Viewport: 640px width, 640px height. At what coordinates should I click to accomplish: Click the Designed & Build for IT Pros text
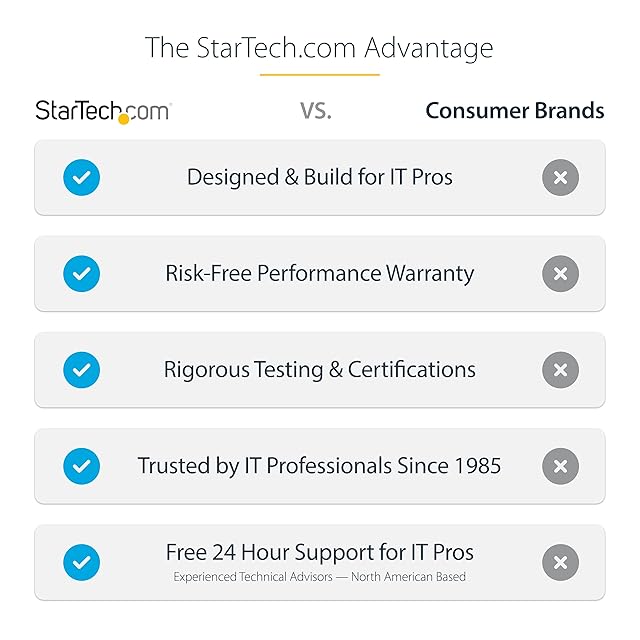point(320,178)
